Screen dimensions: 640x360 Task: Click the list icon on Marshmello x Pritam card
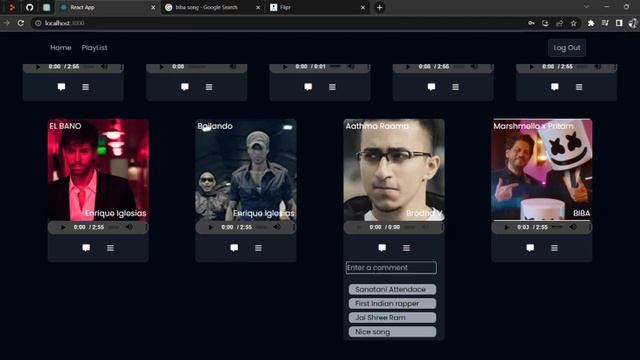tap(554, 248)
